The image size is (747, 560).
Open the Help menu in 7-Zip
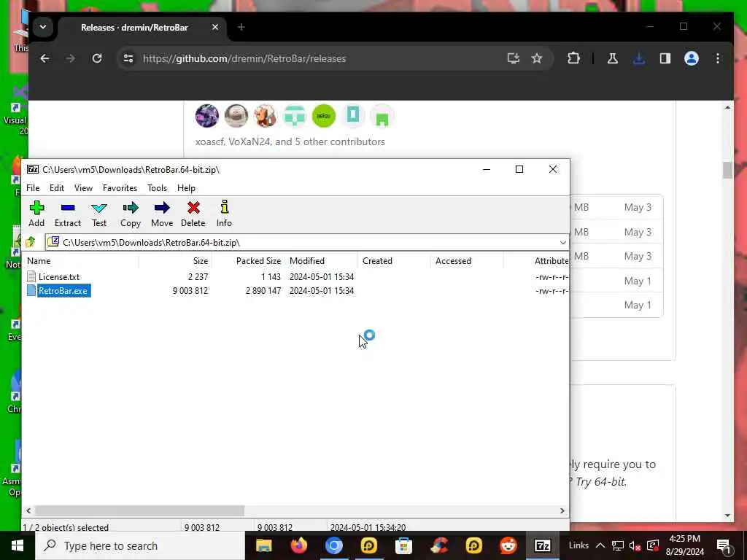(x=186, y=188)
